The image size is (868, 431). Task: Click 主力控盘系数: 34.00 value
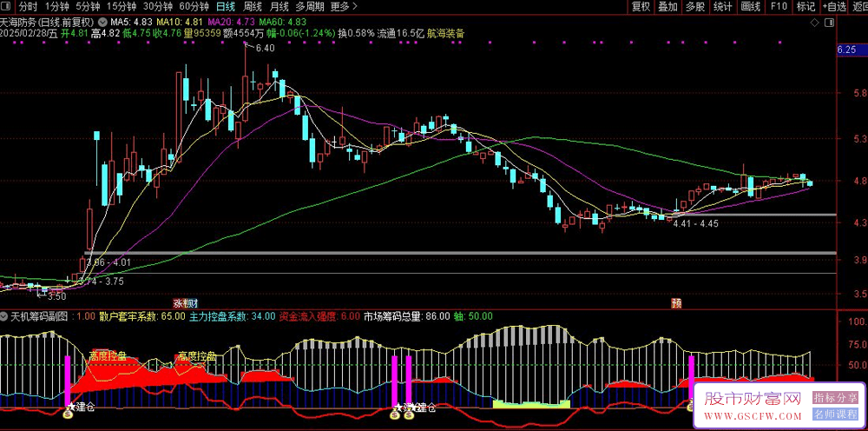coord(232,317)
